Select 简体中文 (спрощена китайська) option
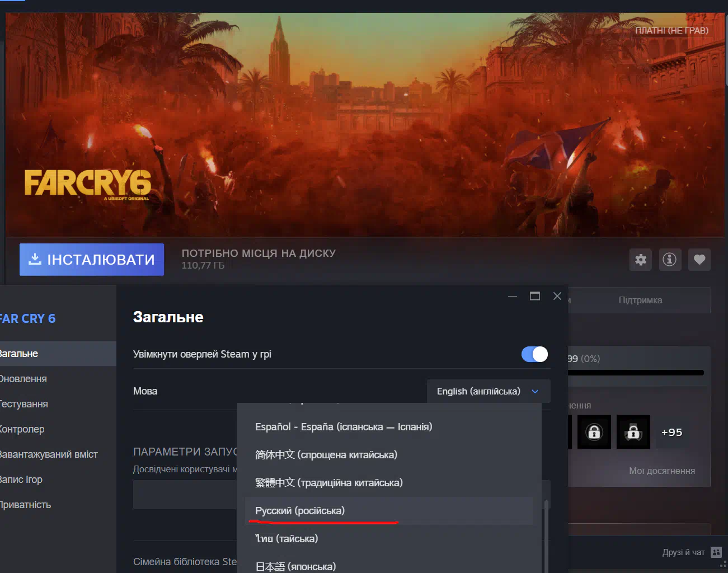 coord(389,455)
